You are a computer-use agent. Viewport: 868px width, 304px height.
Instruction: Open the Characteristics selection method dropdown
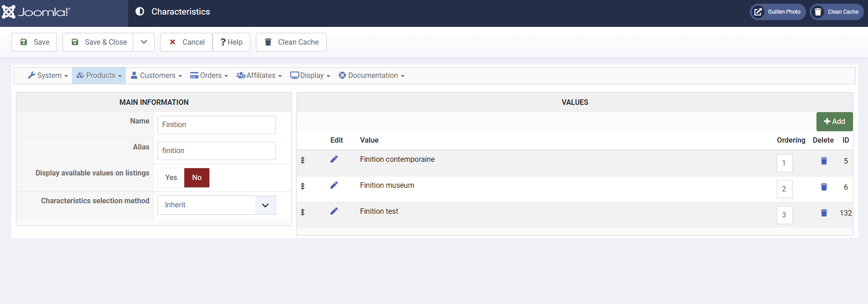point(217,205)
